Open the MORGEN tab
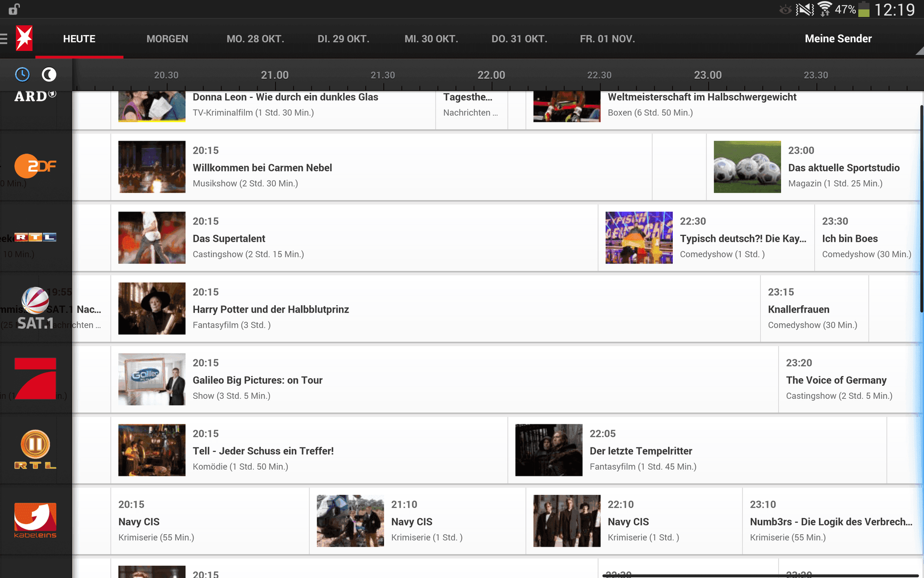This screenshot has width=924, height=578. pos(167,39)
